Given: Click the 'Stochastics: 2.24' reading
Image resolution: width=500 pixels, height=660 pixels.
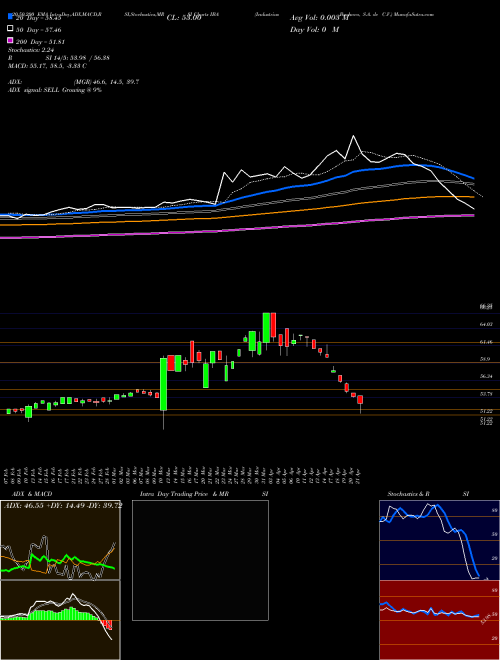Looking at the screenshot, I should pyautogui.click(x=31, y=50).
